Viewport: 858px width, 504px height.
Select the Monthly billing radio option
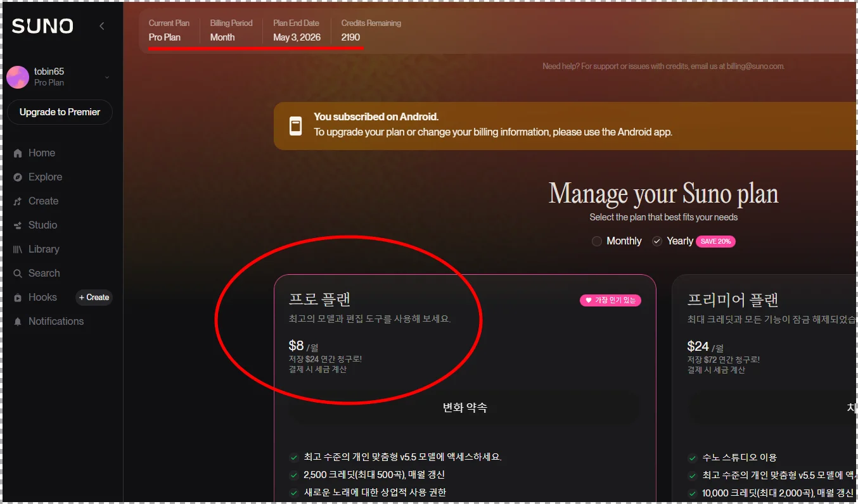[x=596, y=241]
